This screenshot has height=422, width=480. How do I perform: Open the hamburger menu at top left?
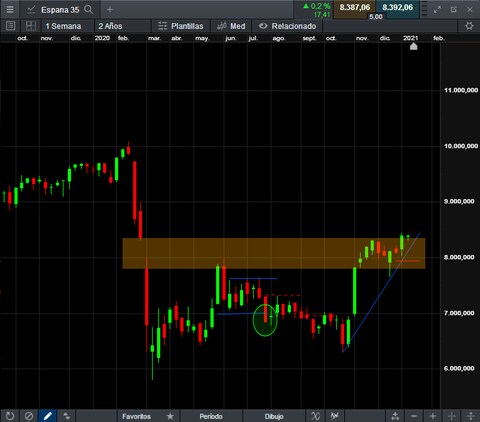tap(10, 9)
